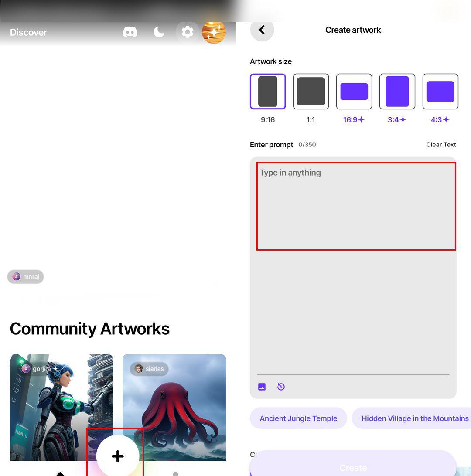Tap the plus create button
This screenshot has width=471, height=476.
tap(117, 456)
